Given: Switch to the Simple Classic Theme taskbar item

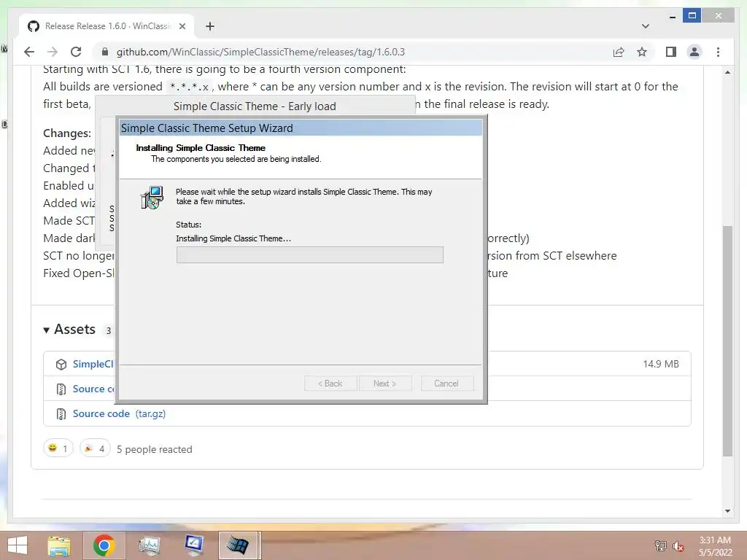Looking at the screenshot, I should [x=239, y=545].
